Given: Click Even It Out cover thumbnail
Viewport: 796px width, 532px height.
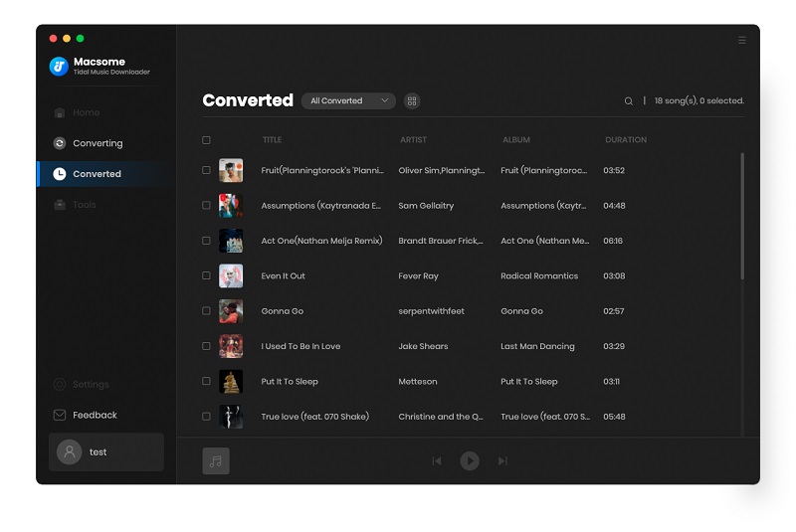Looking at the screenshot, I should point(231,275).
